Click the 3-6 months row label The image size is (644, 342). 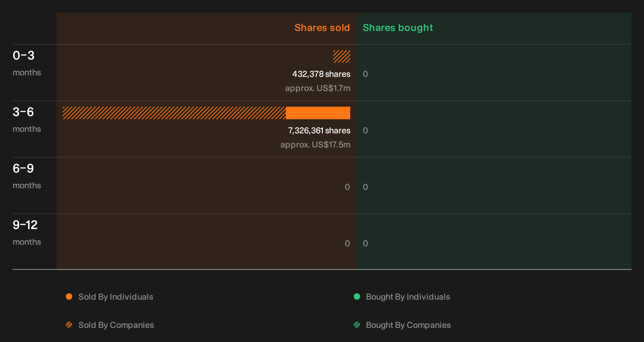[x=27, y=120]
